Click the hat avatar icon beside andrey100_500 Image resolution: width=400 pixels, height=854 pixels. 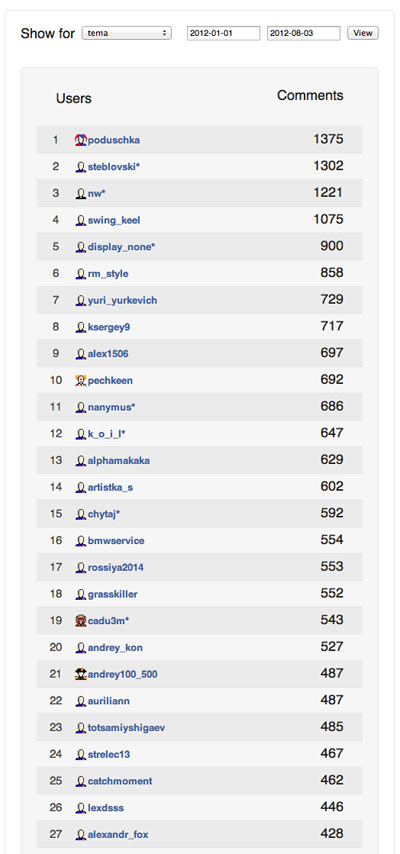(81, 674)
